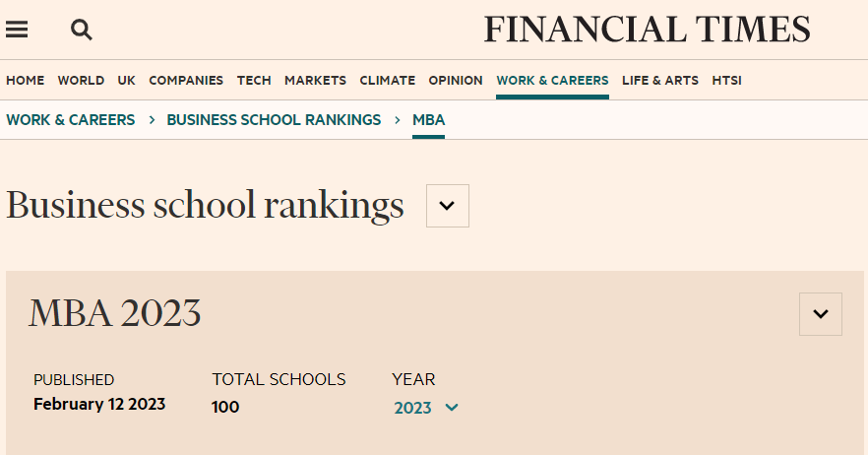Viewport: 868px width, 455px height.
Task: Click Business School Rankings breadcrumb link
Action: [x=274, y=120]
